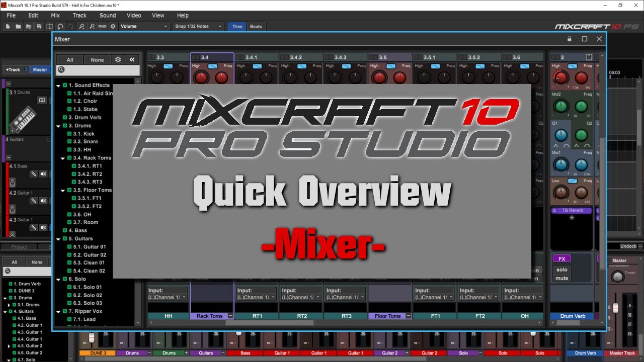Image resolution: width=644 pixels, height=362 pixels.
Task: Uncheck 1. Sound Effects in mixer list
Action: click(x=65, y=85)
